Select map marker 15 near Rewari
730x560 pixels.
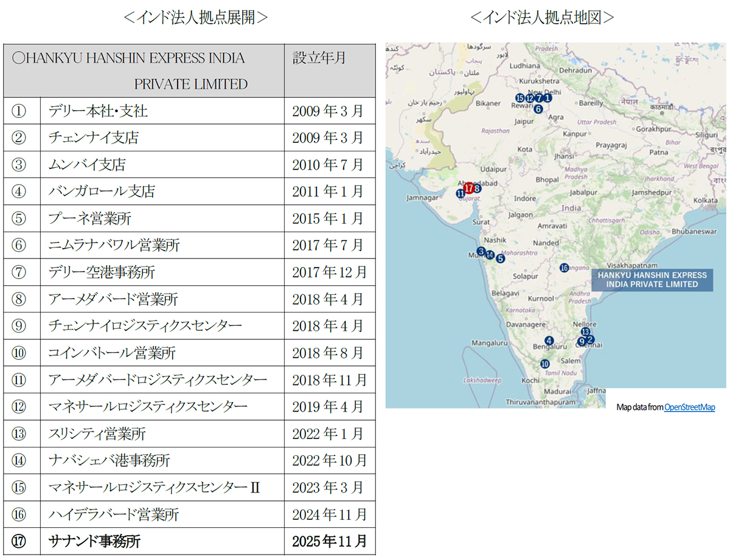[520, 97]
